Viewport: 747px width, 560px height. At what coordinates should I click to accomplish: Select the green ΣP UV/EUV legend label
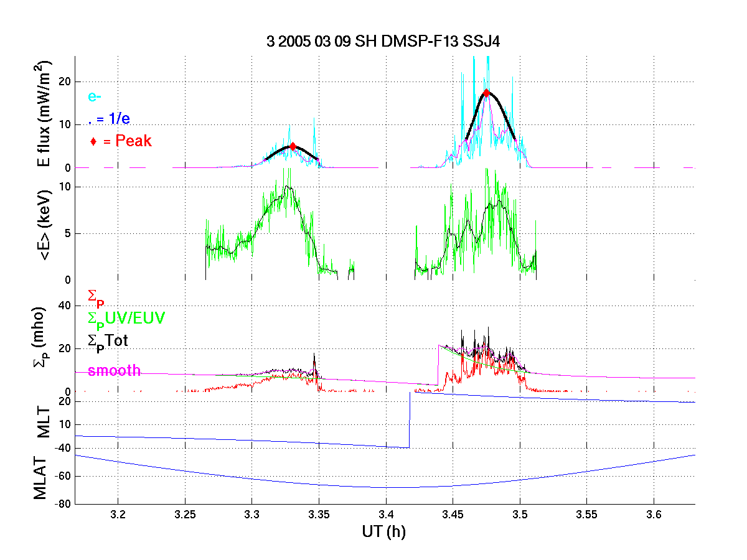(x=126, y=319)
